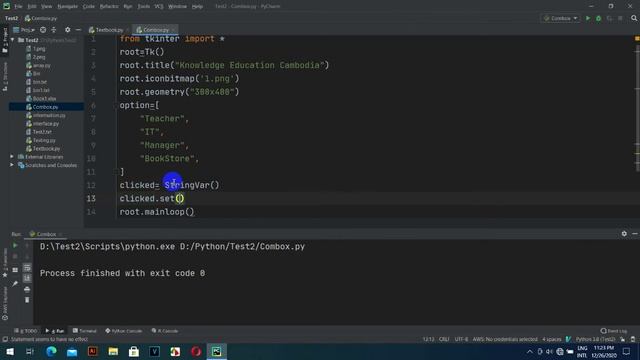The height and width of the screenshot is (360, 640).
Task: Toggle the Structure tool window side tab
Action: (x=5, y=76)
